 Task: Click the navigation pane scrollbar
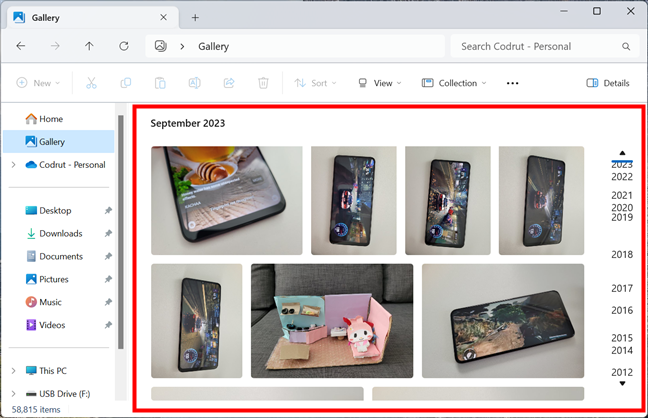click(121, 232)
